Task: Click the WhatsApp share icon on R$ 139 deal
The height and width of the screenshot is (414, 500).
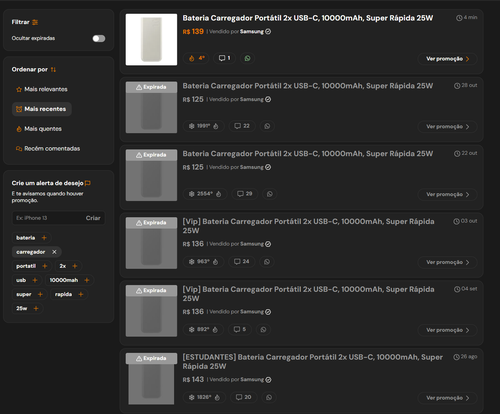Action: 247,58
